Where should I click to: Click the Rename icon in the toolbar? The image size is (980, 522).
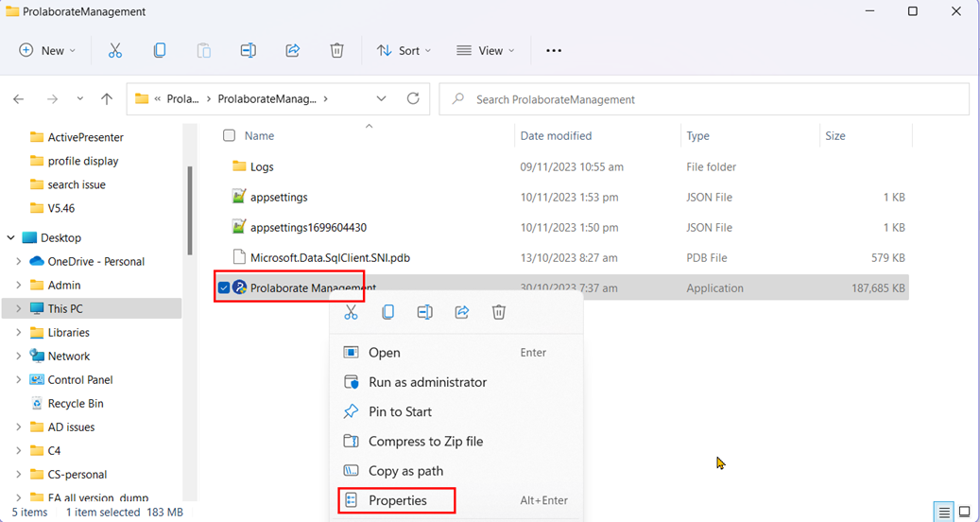tap(249, 51)
